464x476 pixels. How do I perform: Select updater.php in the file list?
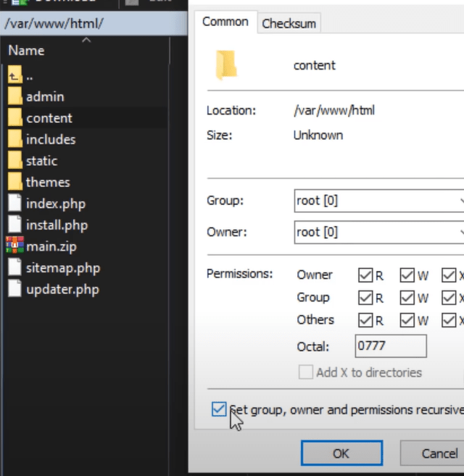coord(62,290)
